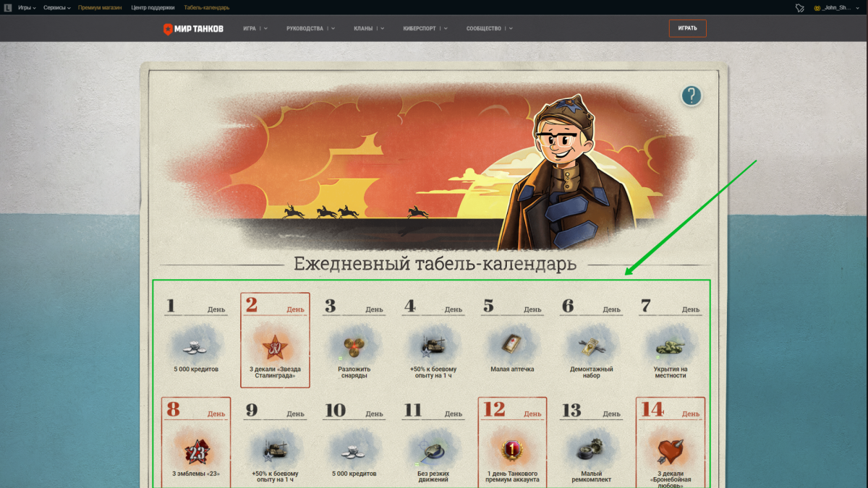Open the help question mark icon
Image resolution: width=868 pixels, height=488 pixels.
692,95
